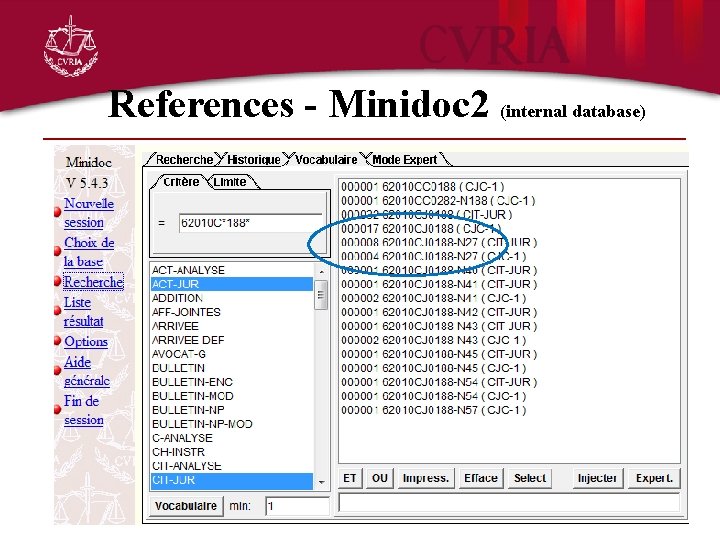Click the Impress. button
Screen dimensions: 720x540
pyautogui.click(x=426, y=478)
